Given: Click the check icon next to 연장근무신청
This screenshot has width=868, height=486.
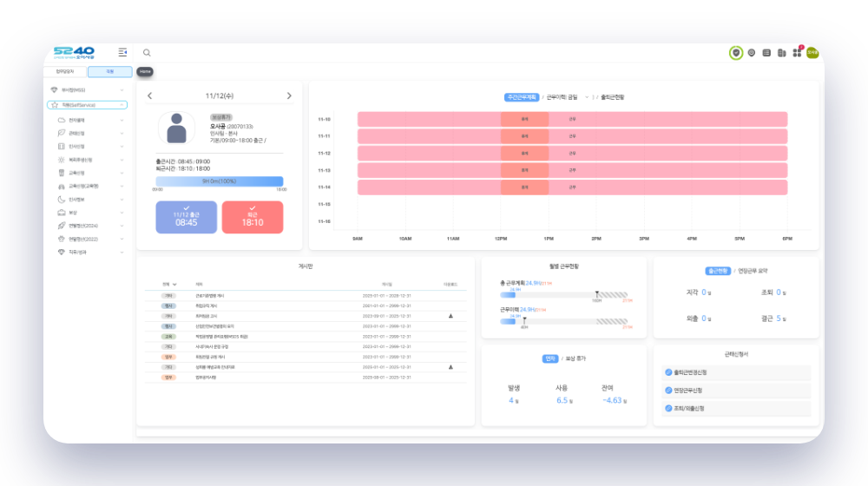Looking at the screenshot, I should click(x=668, y=391).
